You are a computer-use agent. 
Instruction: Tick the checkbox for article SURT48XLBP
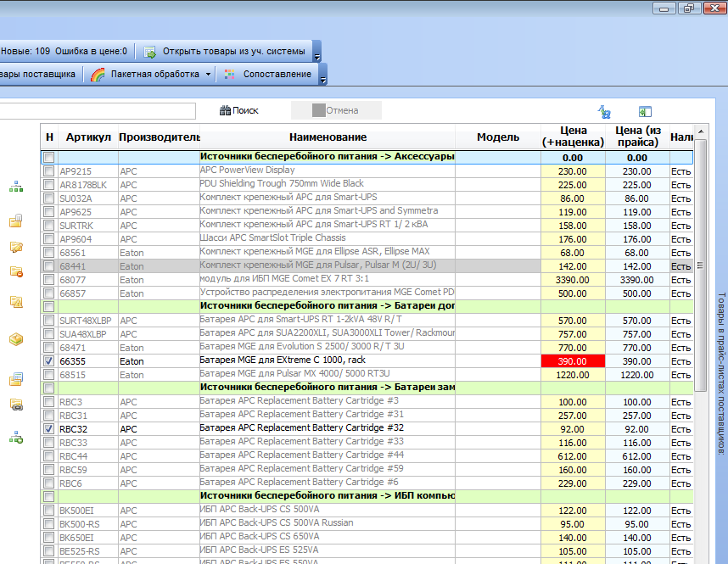(48, 321)
